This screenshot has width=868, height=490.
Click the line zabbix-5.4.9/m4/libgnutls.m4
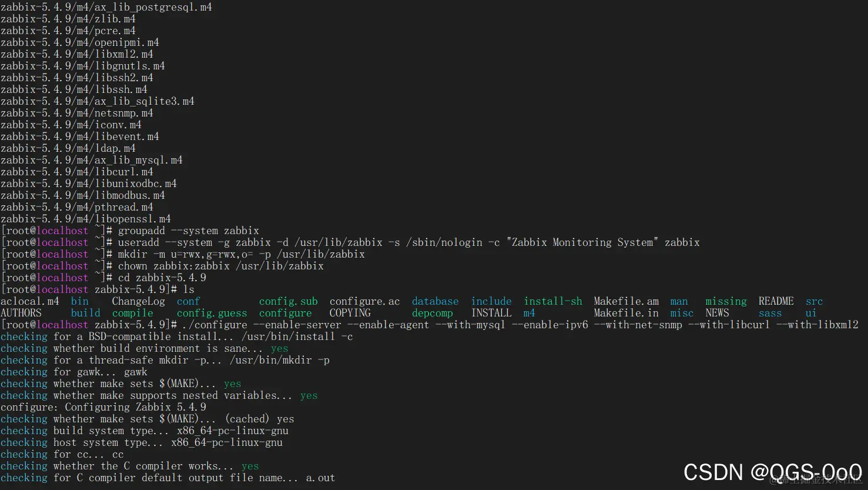coord(83,66)
